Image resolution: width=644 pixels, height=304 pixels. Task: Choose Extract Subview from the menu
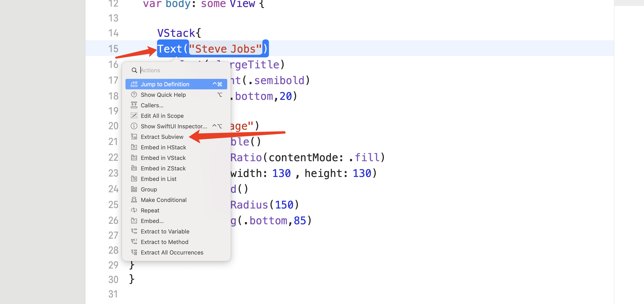[162, 137]
